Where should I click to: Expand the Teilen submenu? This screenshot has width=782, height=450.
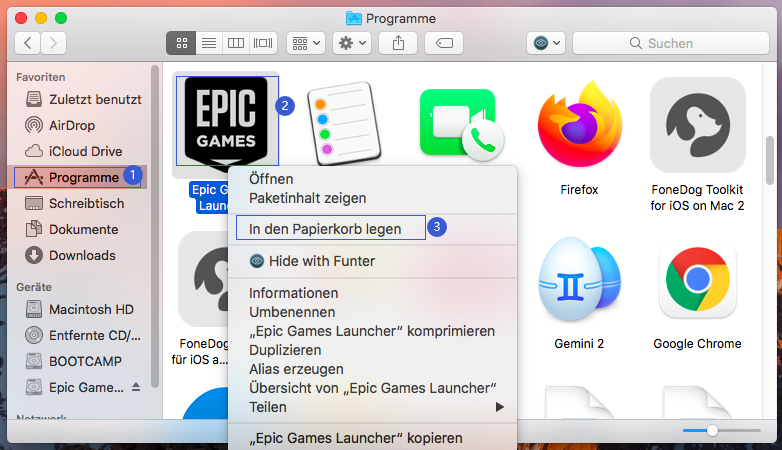[373, 407]
